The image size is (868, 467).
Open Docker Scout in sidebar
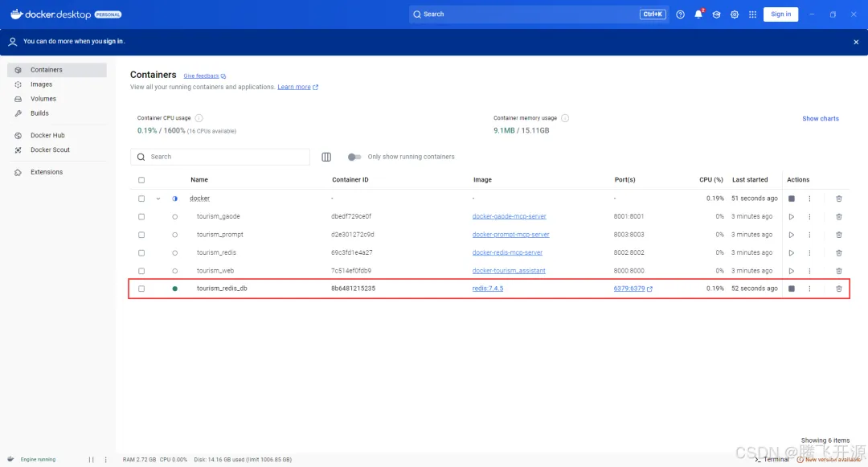[x=57, y=150]
